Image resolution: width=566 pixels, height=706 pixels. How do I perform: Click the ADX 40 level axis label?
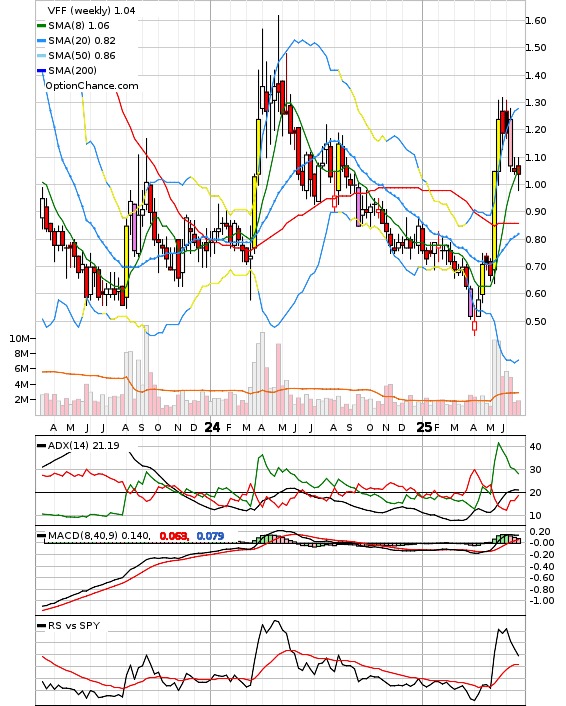point(535,447)
